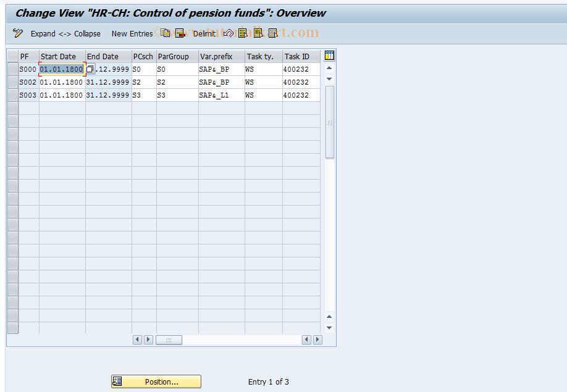
Task: Click Task ID 400232 in row S003
Action: point(301,95)
